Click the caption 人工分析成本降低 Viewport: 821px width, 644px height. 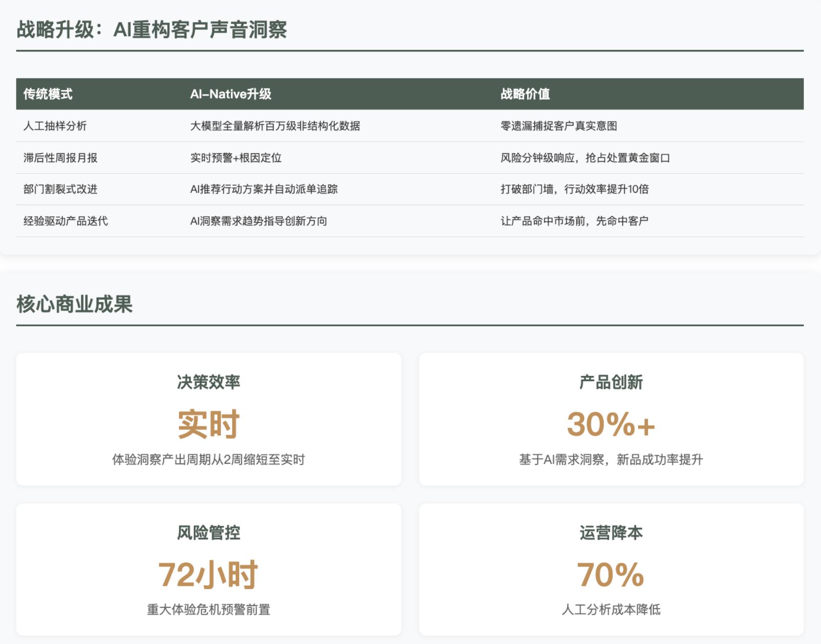(611, 609)
